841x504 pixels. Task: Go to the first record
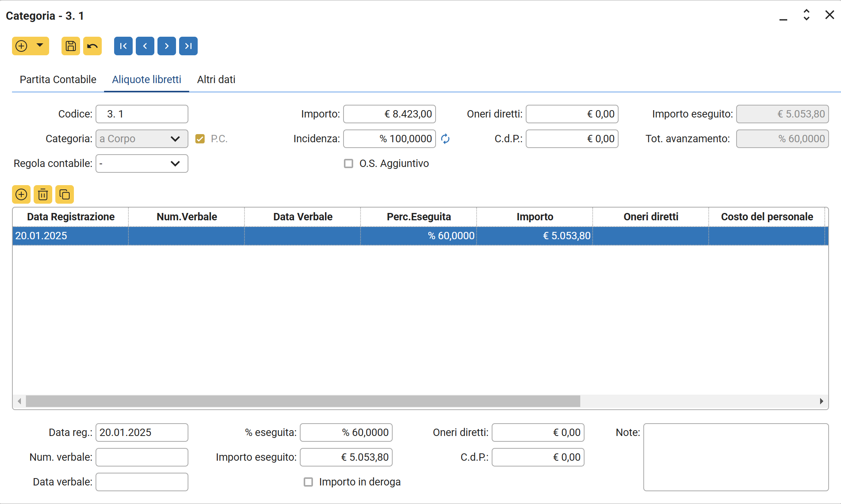[123, 46]
